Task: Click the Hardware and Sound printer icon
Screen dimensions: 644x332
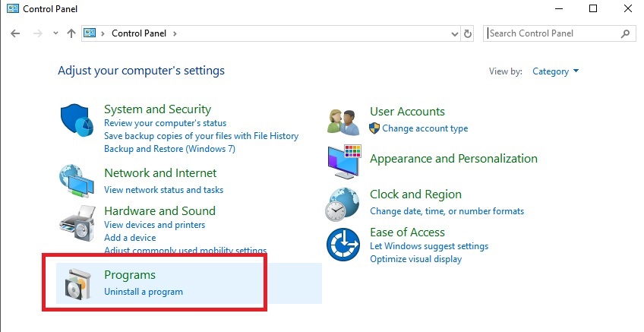Action: 77,224
